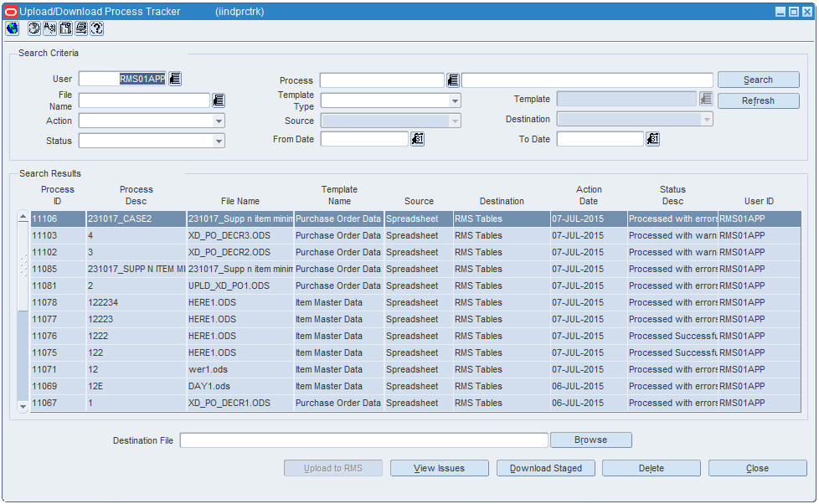Click into the To Date field
Image resolution: width=819 pixels, height=504 pixels.
pyautogui.click(x=600, y=139)
